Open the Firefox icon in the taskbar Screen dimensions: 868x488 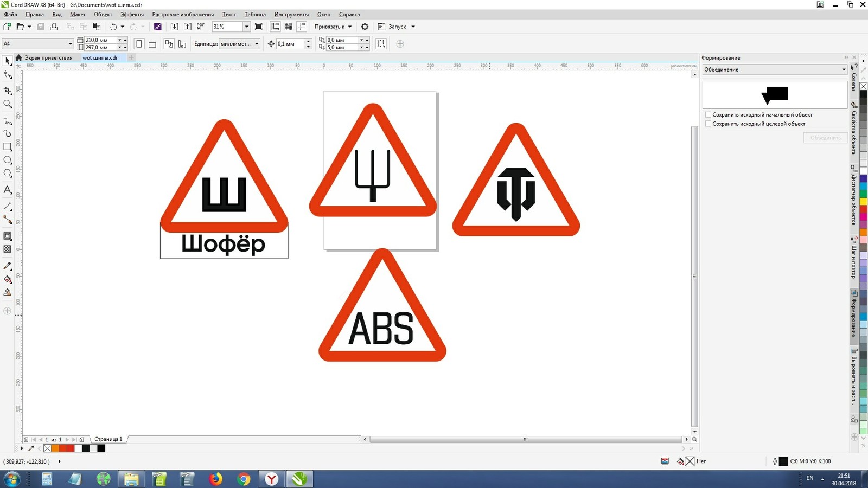(x=215, y=479)
